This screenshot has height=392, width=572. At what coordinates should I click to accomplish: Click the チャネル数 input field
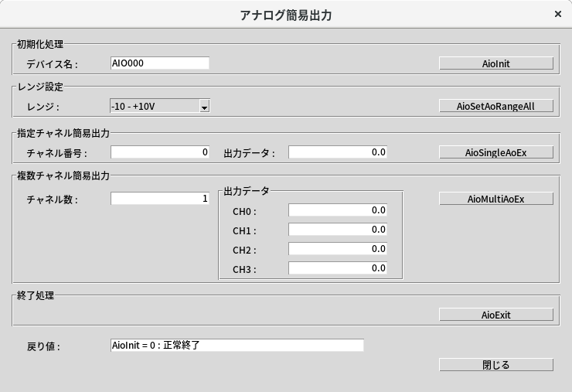[x=159, y=199]
